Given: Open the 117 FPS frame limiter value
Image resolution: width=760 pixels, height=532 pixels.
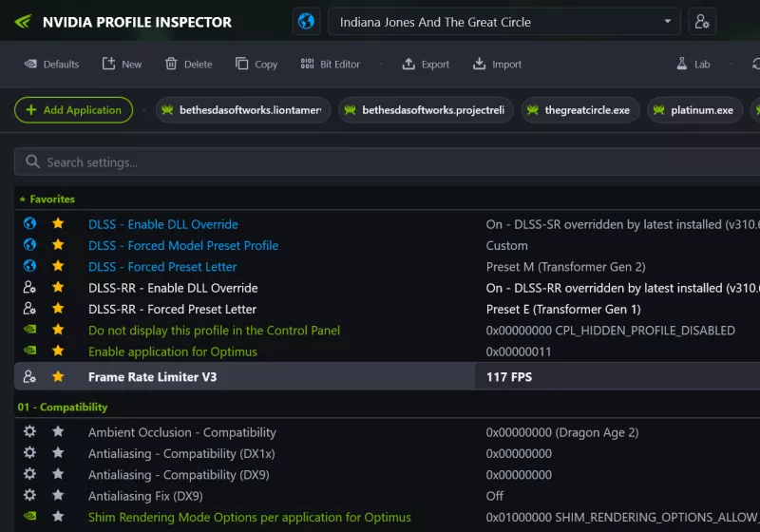Looking at the screenshot, I should pyautogui.click(x=509, y=377).
